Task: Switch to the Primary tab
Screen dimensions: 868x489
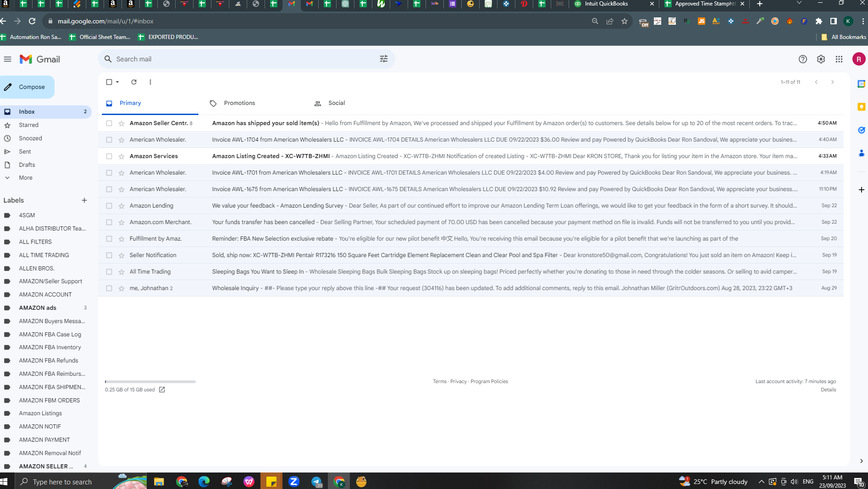Action: (150, 103)
